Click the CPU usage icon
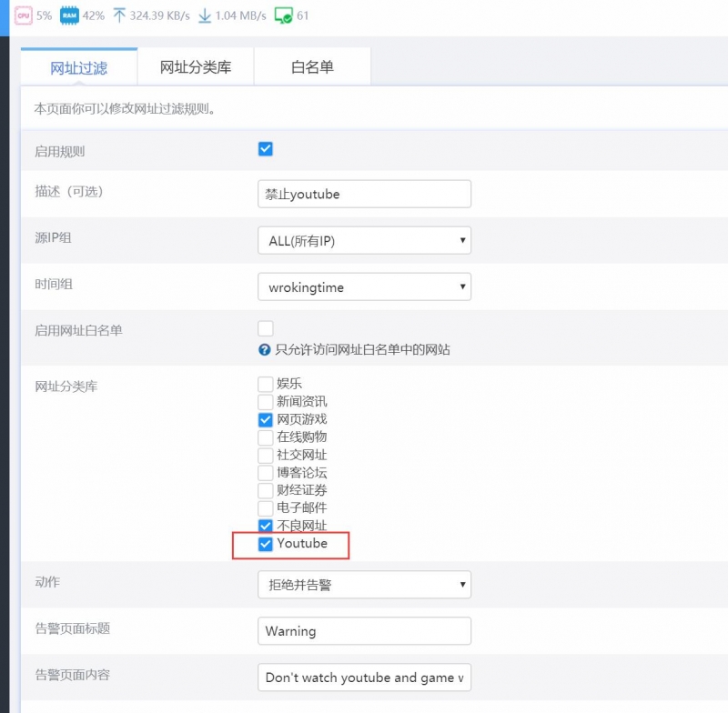 click(23, 15)
